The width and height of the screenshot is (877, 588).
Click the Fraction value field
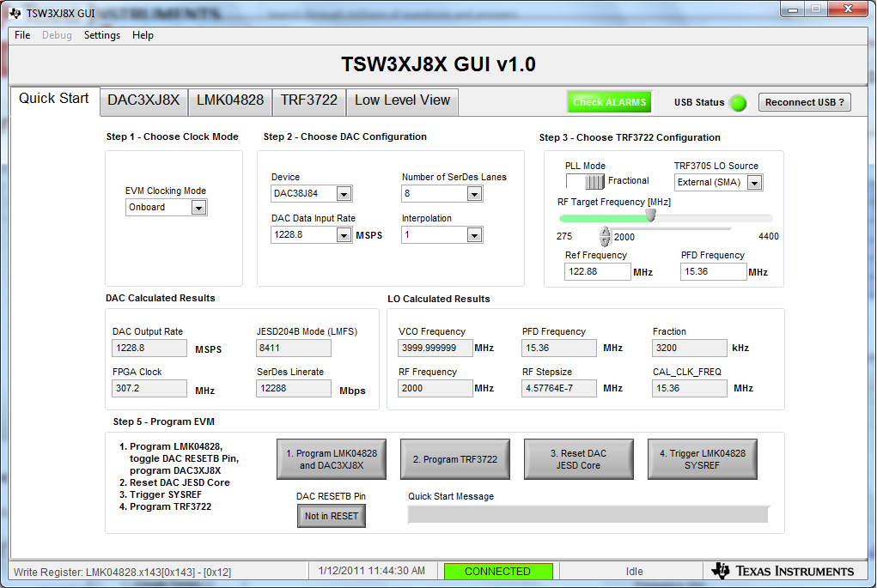[689, 349]
